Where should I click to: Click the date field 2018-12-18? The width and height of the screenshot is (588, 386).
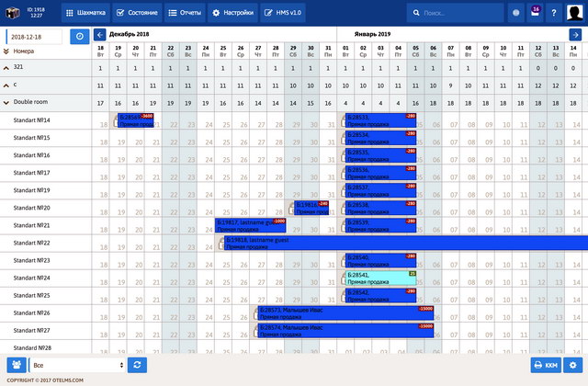35,37
